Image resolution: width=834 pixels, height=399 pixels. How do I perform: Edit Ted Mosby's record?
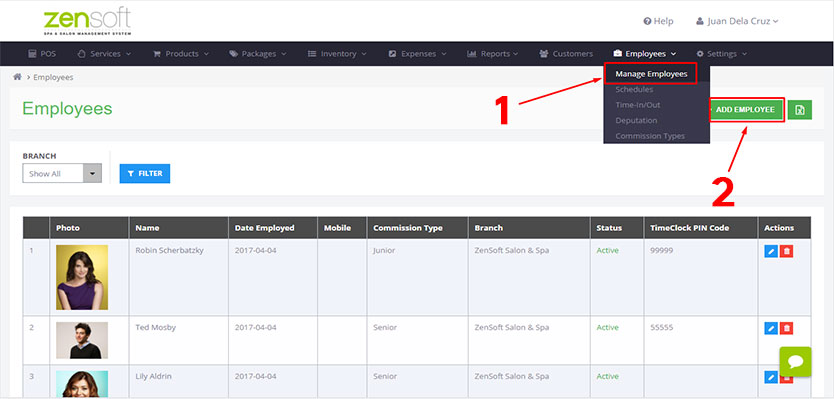pos(771,328)
